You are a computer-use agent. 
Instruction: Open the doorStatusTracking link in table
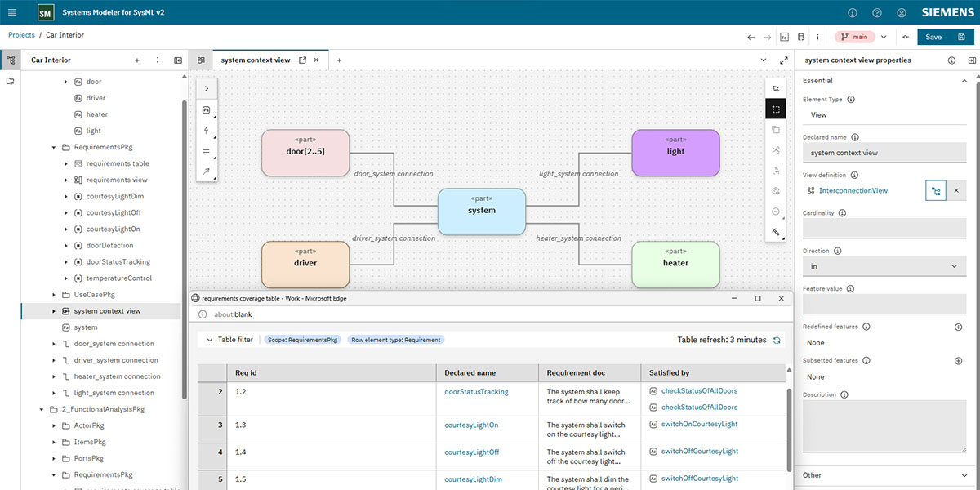(x=476, y=392)
